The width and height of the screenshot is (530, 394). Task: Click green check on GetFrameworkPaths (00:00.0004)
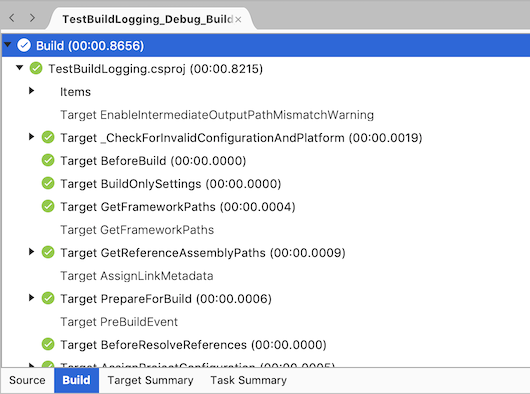click(x=48, y=206)
